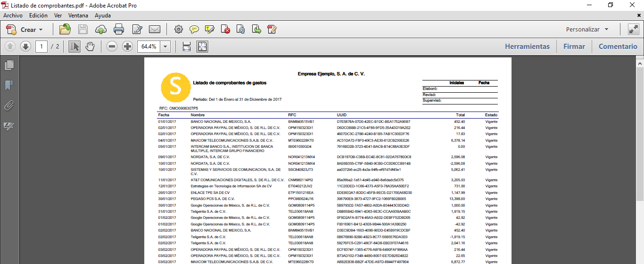The height and width of the screenshot is (264, 644).
Task: Click the zoom out minus button
Action: point(112,47)
